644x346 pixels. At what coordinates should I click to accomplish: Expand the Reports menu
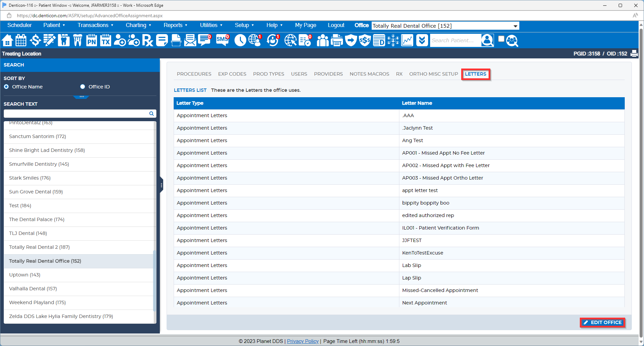[175, 25]
